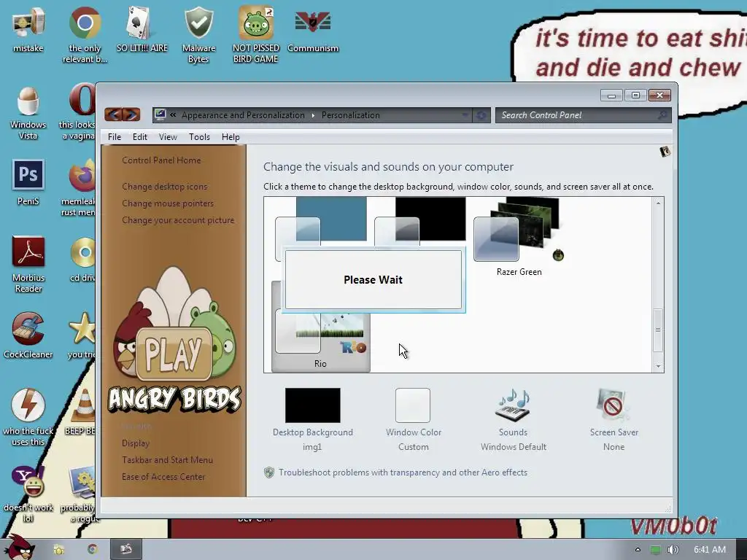The height and width of the screenshot is (560, 747).
Task: Open the Windows Vista egg icon
Action: pyautogui.click(x=28, y=112)
